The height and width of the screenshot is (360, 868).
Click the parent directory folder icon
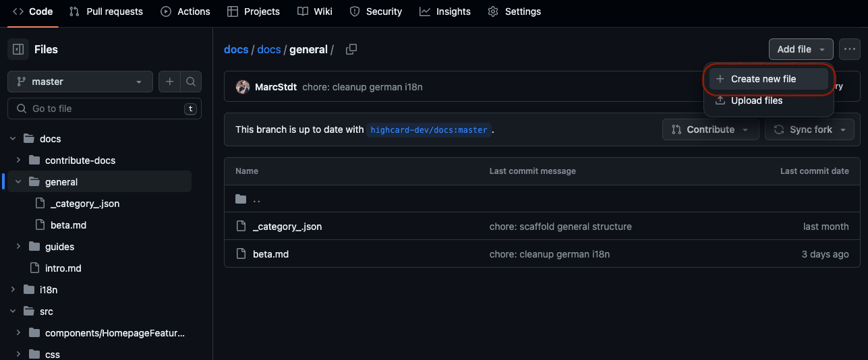241,200
